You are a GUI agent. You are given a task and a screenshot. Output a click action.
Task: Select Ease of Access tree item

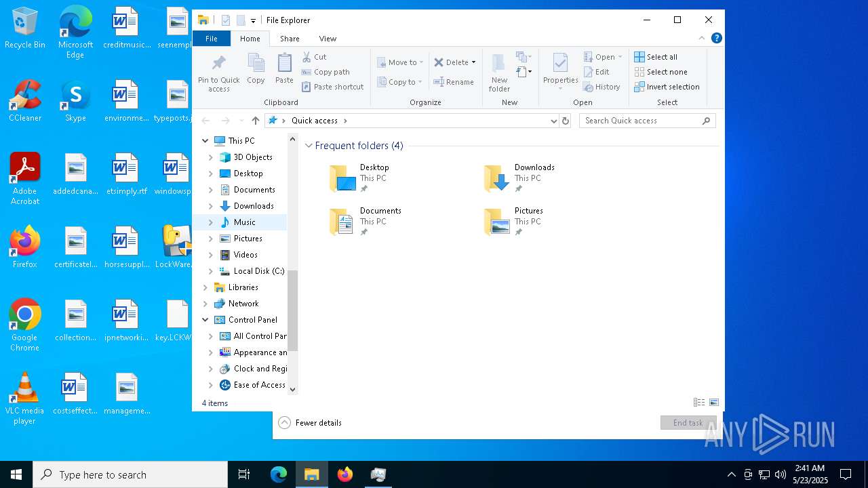click(259, 385)
